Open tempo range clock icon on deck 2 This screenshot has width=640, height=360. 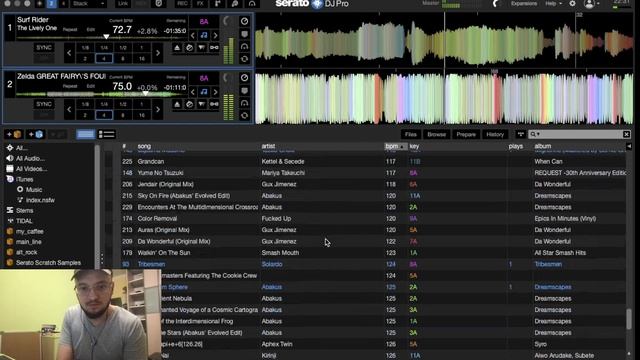click(x=244, y=78)
